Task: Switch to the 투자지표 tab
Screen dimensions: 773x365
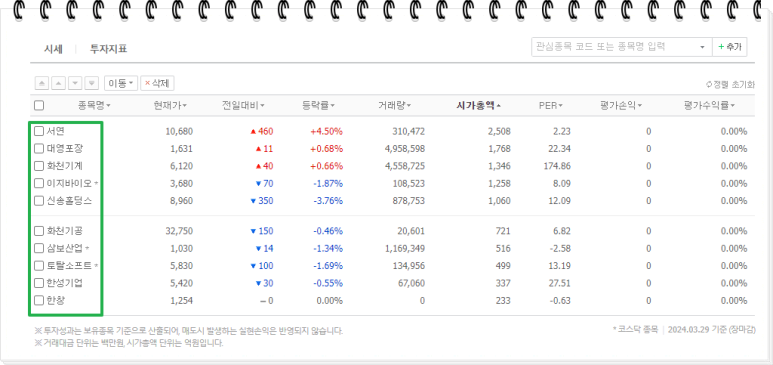Action: [x=108, y=49]
